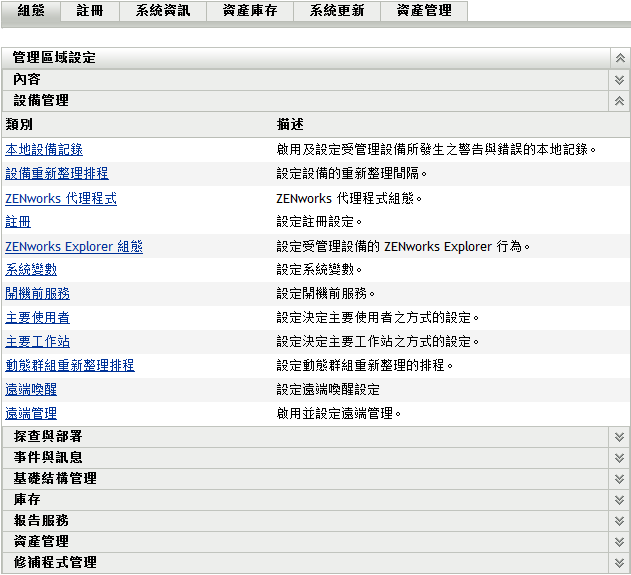Click description 設定遠端喚醒設定

coord(328,390)
